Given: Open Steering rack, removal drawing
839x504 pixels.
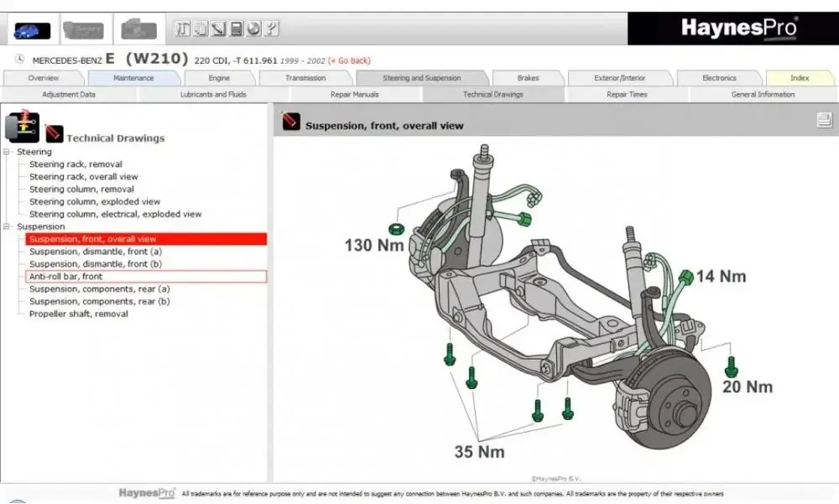Looking at the screenshot, I should (x=76, y=164).
